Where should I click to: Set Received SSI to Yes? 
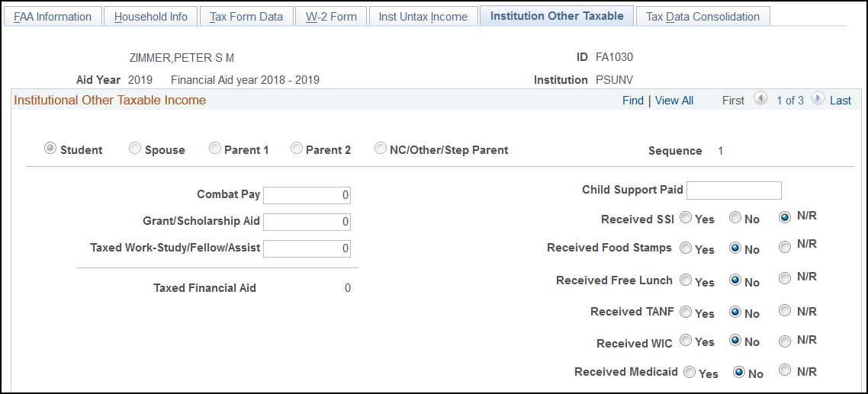tap(686, 218)
